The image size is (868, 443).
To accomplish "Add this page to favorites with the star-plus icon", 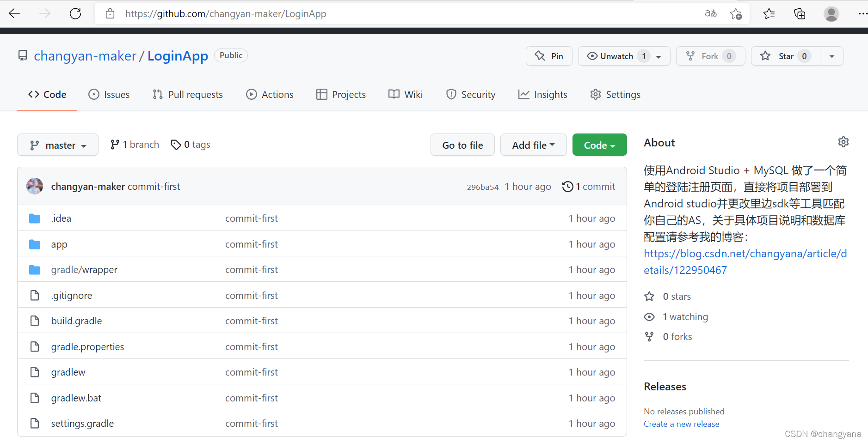I will click(736, 14).
